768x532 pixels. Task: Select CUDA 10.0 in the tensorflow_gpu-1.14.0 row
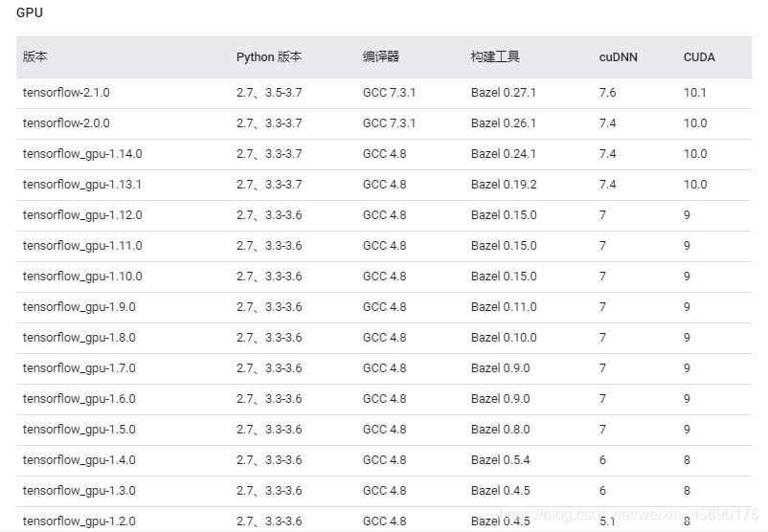click(x=695, y=154)
